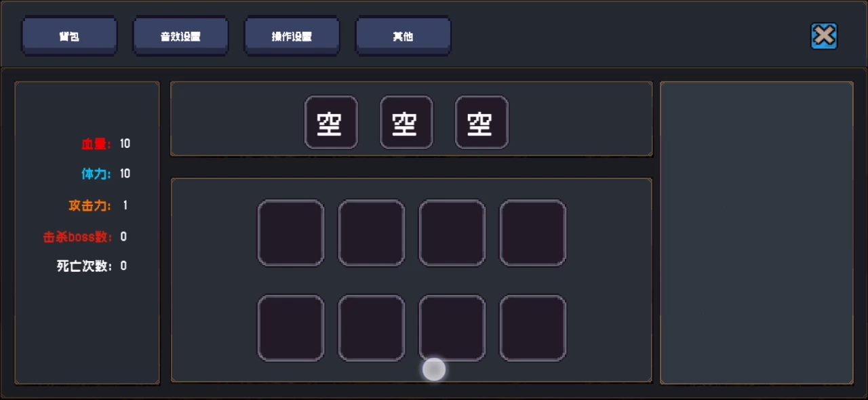
Task: Click the second inventory slot in bottom row
Action: 372,328
